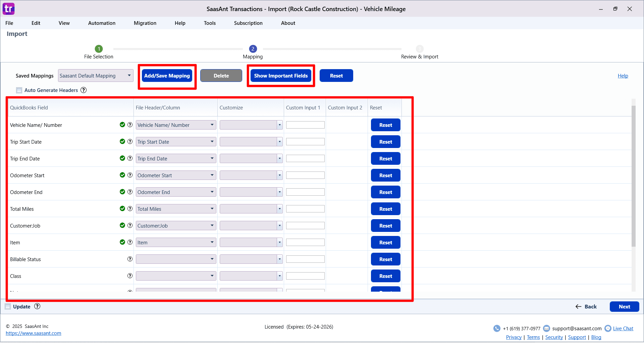The image size is (644, 343).
Task: Click green check icon for Odometer End
Action: tap(122, 192)
